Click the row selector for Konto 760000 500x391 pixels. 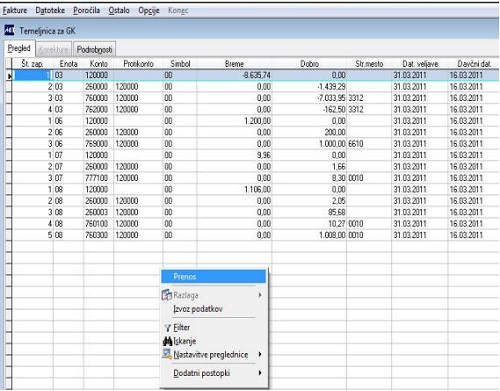coord(8,98)
